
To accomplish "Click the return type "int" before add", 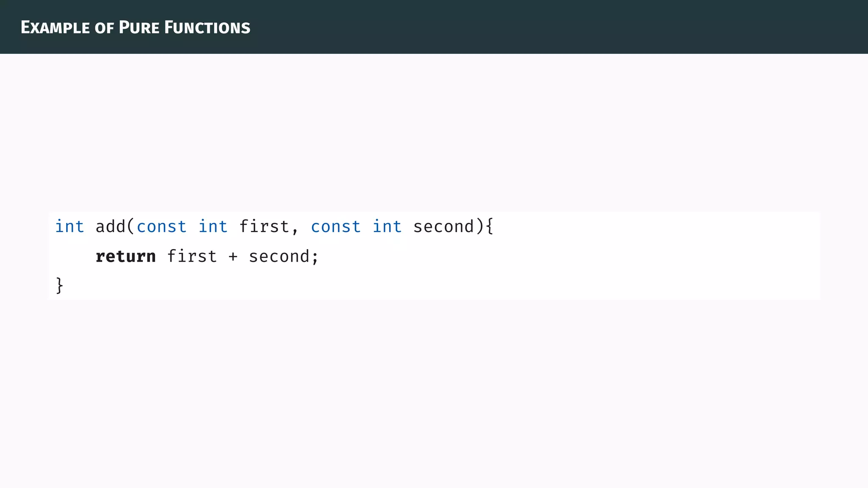I will [70, 227].
